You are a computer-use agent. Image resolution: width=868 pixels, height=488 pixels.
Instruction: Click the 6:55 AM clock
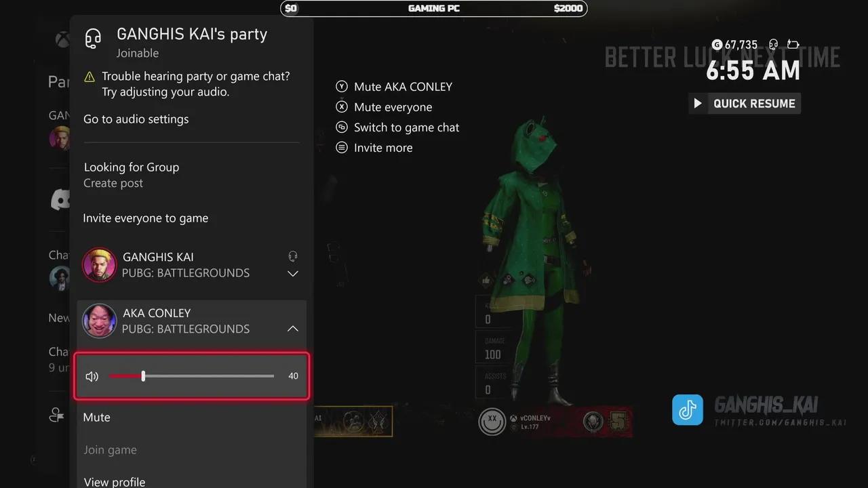click(x=753, y=70)
